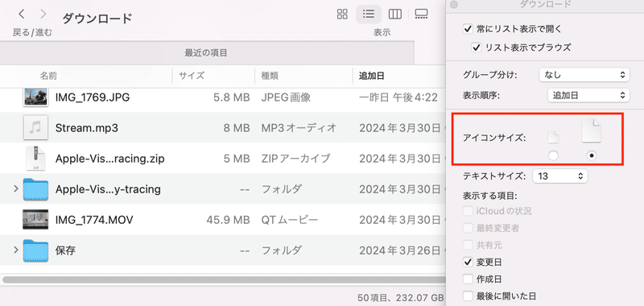Open the グループ分け dropdown
The height and width of the screenshot is (306, 644).
tap(584, 75)
